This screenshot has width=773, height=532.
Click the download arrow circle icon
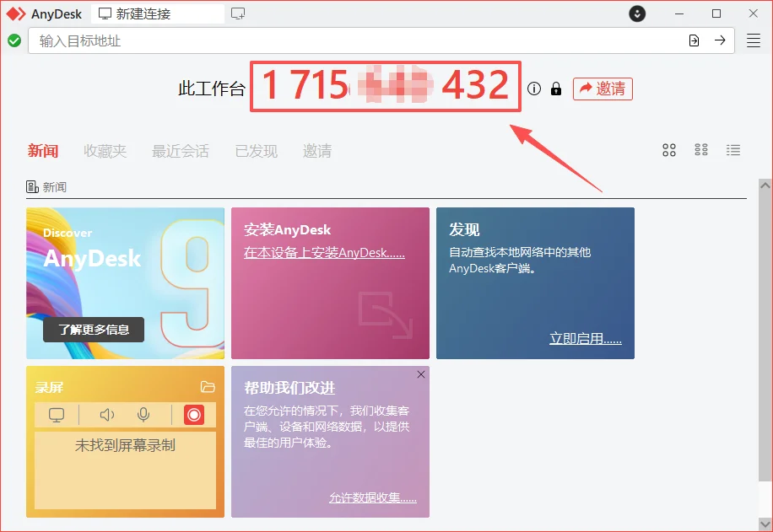tap(637, 13)
